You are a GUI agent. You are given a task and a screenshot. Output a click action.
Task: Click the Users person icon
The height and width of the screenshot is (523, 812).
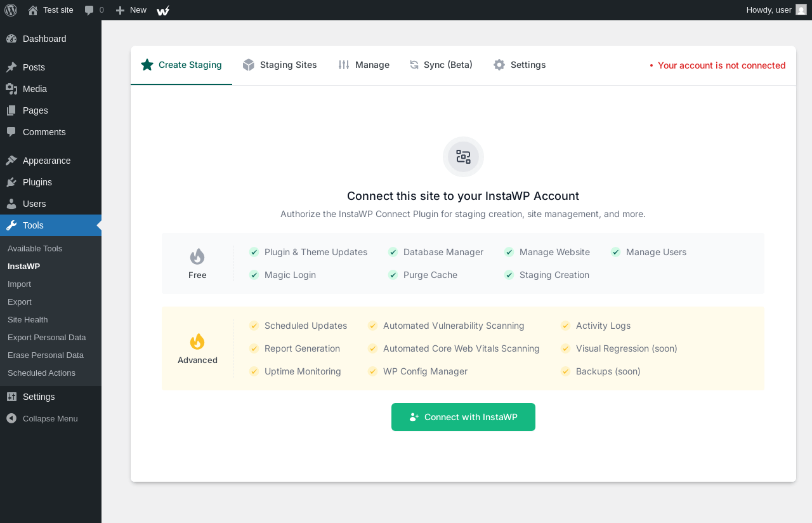[11, 204]
